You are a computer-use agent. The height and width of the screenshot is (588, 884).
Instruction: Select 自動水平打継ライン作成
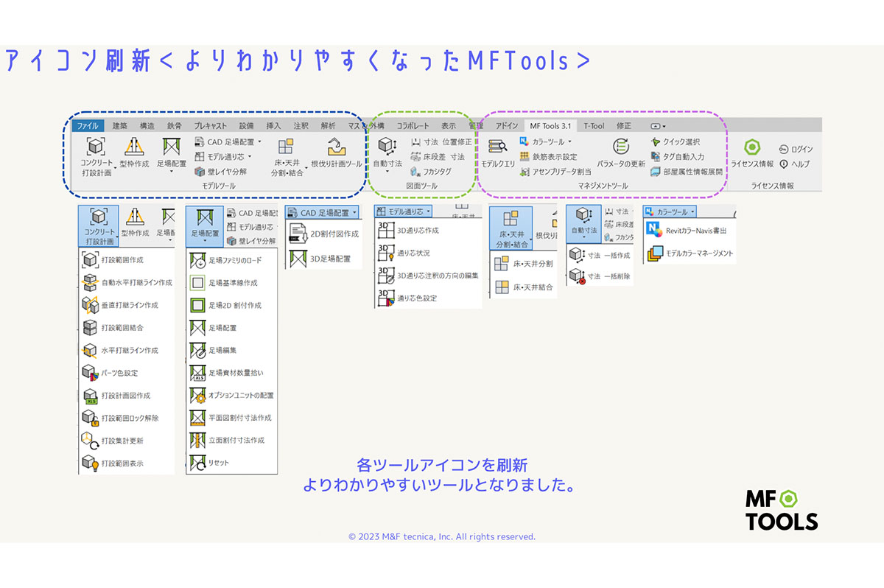[125, 282]
